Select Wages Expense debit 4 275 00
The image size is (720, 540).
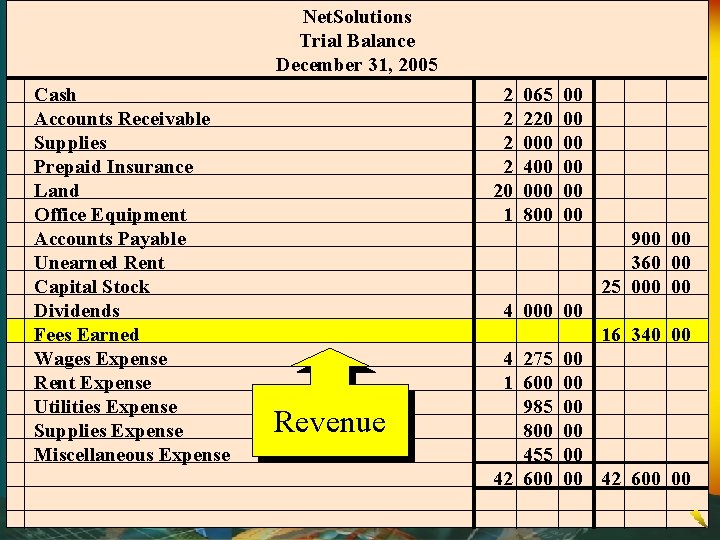click(x=543, y=359)
